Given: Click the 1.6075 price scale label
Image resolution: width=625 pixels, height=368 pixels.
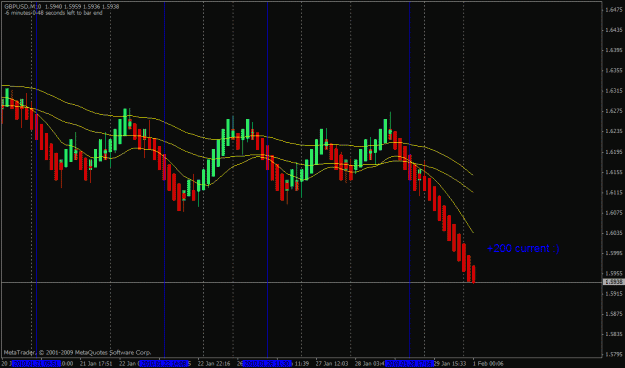Looking at the screenshot, I should (614, 213).
